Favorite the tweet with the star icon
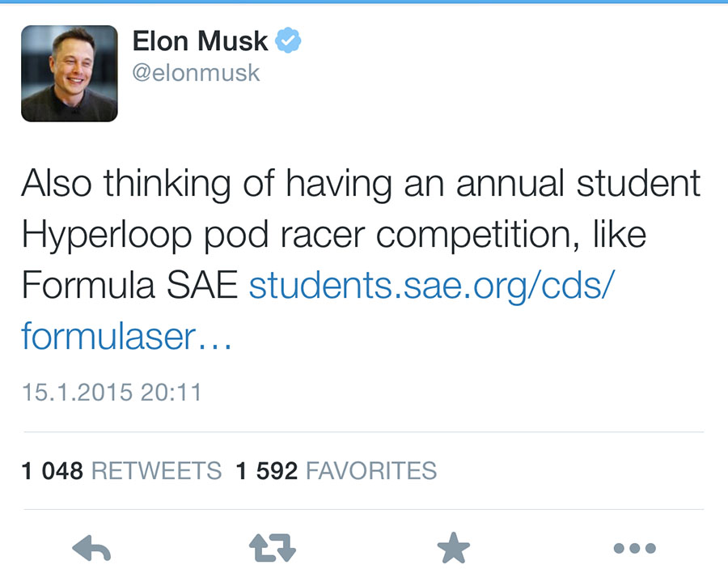728x586 pixels. click(x=454, y=547)
